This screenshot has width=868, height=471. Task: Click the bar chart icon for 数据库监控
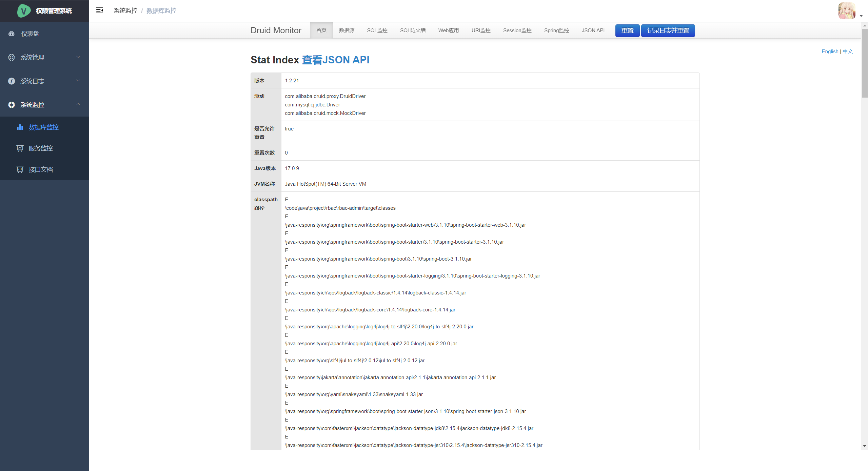pyautogui.click(x=20, y=127)
